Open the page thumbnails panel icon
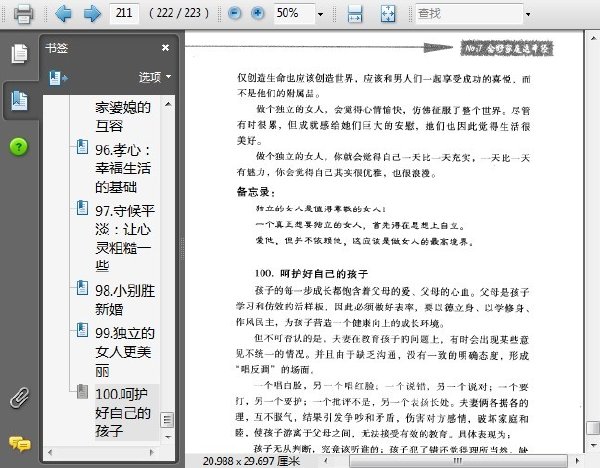This screenshot has height=468, width=600. click(x=19, y=53)
